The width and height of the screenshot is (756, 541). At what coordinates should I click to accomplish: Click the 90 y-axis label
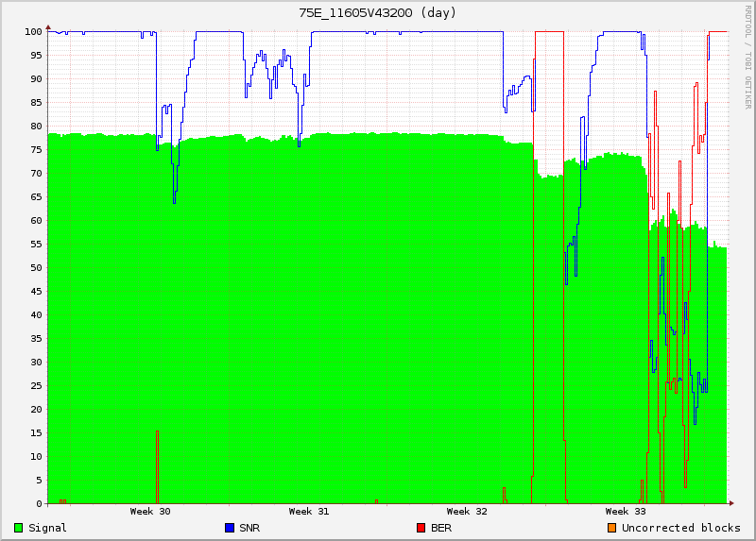coord(36,79)
